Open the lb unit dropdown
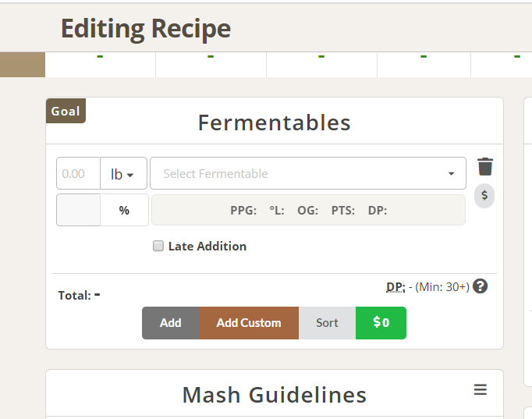 (x=123, y=173)
